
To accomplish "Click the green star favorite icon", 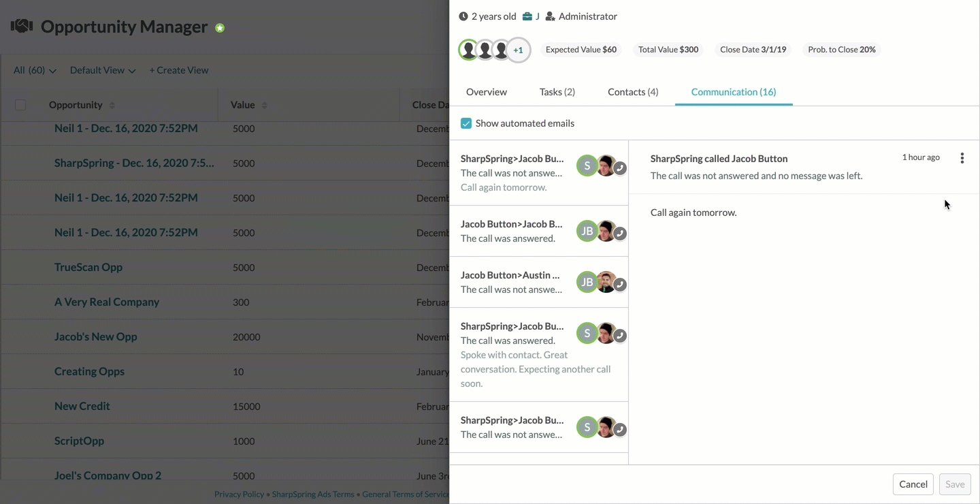I will (x=220, y=28).
